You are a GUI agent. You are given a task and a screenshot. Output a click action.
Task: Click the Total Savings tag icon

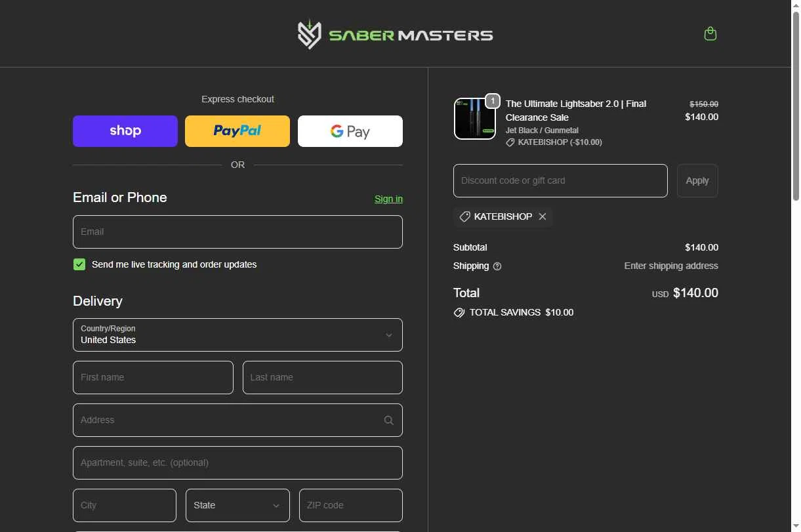[x=459, y=313]
